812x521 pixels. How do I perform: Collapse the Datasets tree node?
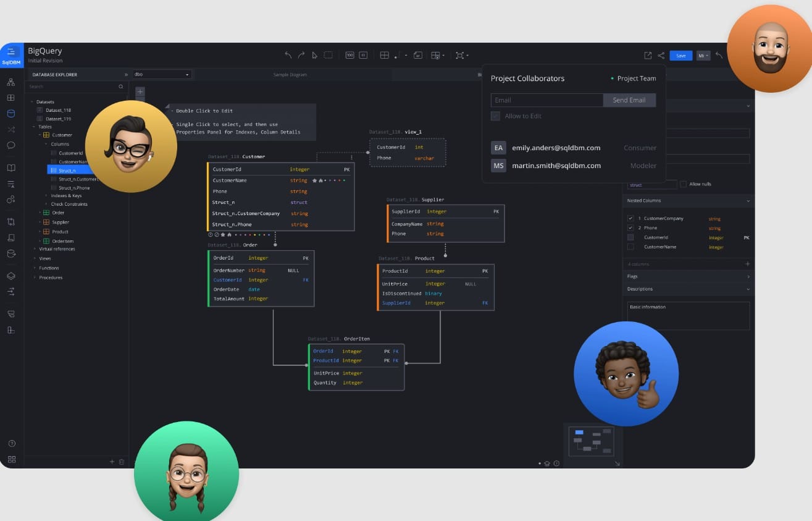pos(32,102)
